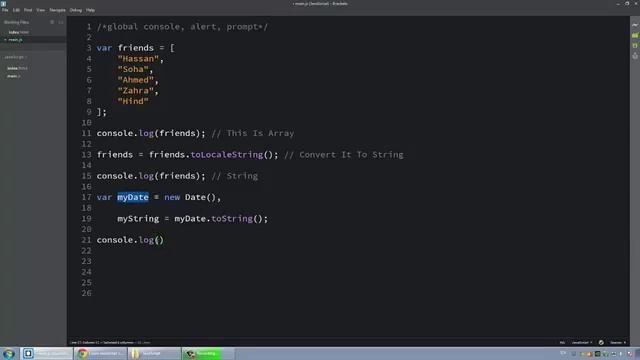Screen dimensions: 640x360
Task: Toggle the INS insert mode indicator
Action: (x=562, y=342)
